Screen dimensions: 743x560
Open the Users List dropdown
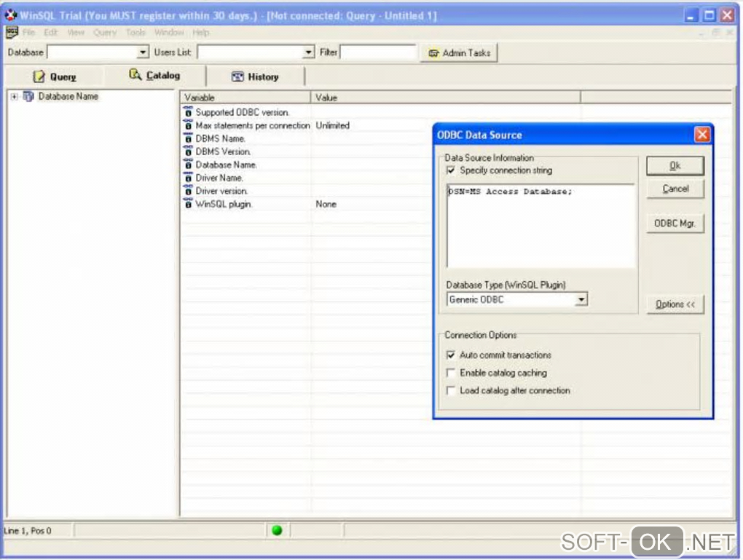click(309, 52)
